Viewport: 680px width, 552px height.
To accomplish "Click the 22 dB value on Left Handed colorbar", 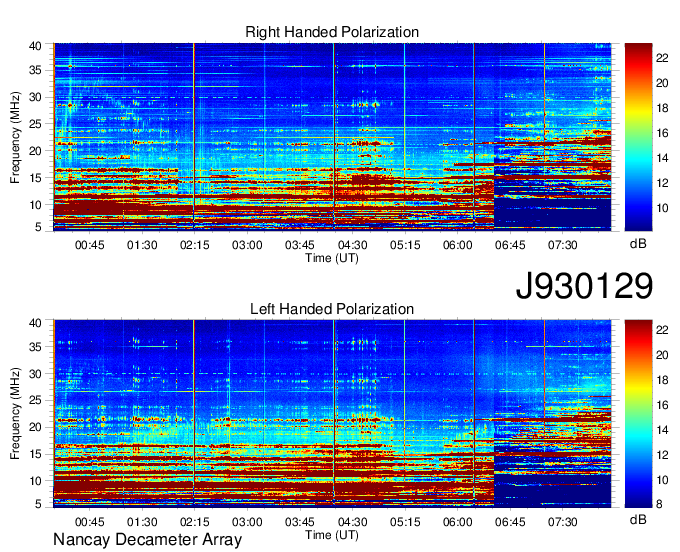I will click(x=662, y=330).
